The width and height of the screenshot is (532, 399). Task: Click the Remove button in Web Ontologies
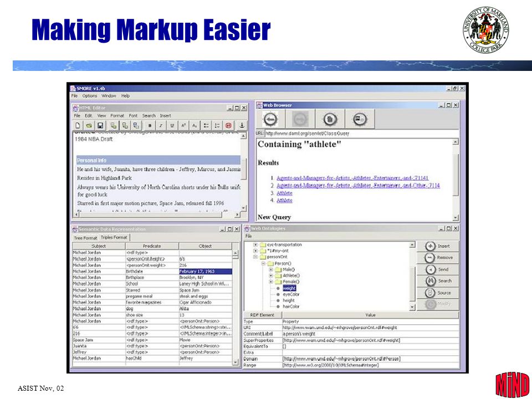437,258
